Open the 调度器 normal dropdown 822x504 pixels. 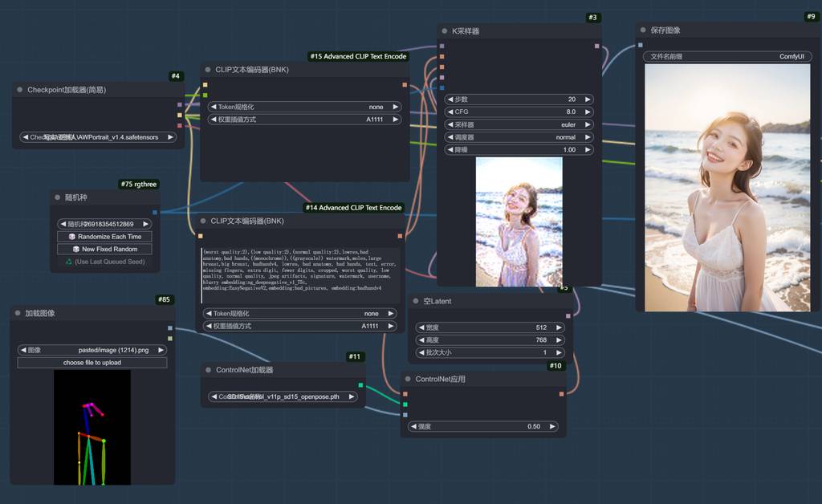click(519, 137)
